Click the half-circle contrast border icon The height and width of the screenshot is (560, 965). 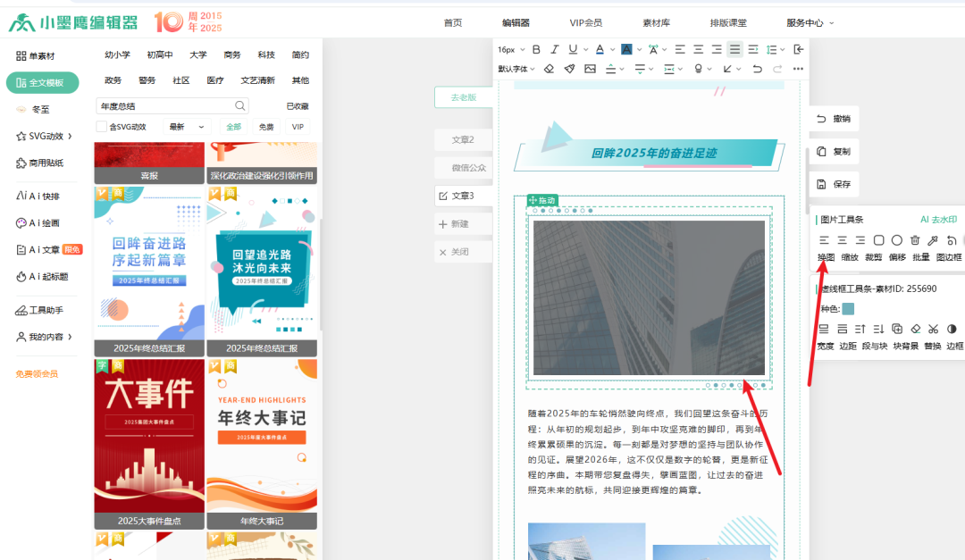click(952, 330)
